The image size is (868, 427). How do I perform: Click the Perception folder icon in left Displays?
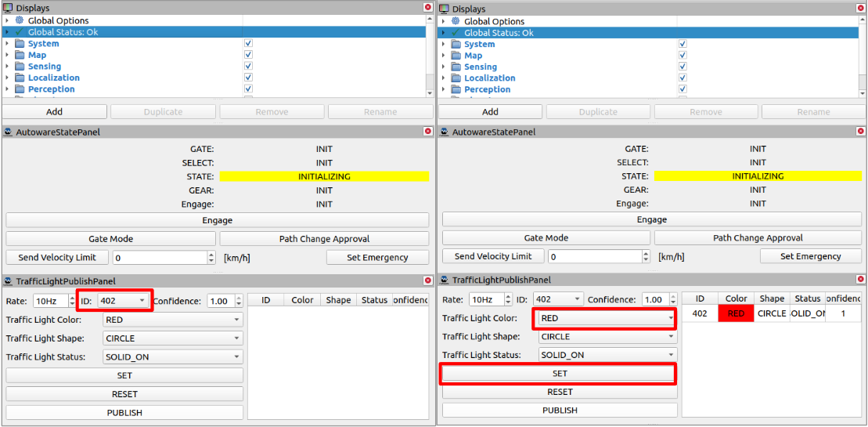(x=20, y=89)
